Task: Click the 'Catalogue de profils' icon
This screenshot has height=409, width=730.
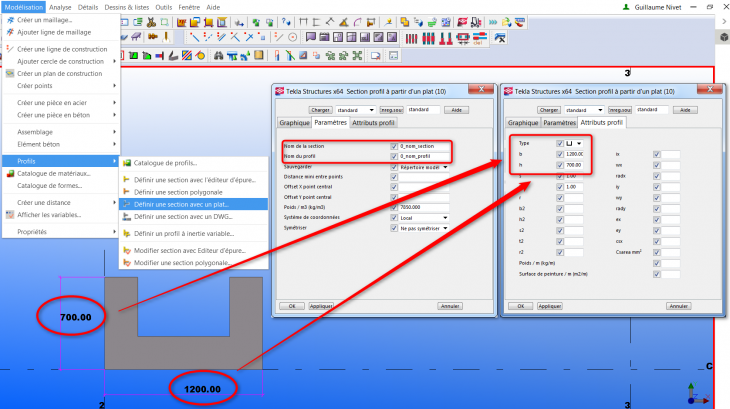Action: 126,163
